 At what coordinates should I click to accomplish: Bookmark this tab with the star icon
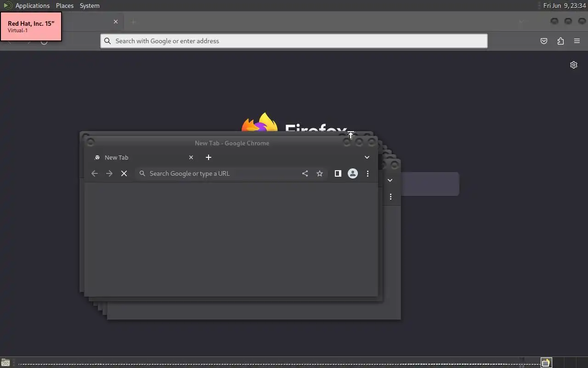(x=320, y=173)
